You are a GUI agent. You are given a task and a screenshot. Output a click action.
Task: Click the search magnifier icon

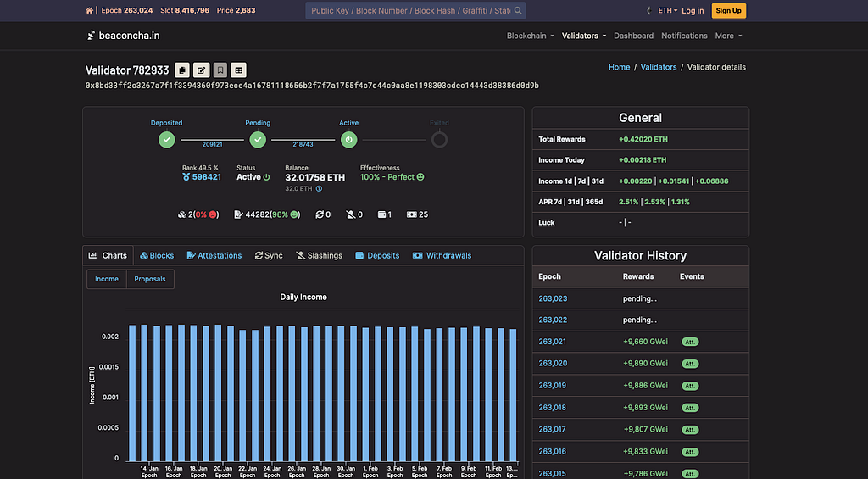point(518,10)
